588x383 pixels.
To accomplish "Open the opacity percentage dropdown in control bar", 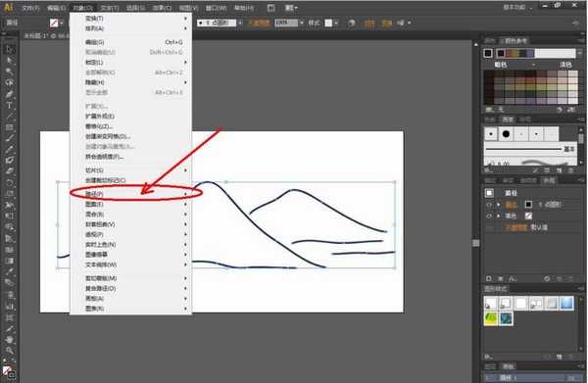I will pos(302,23).
